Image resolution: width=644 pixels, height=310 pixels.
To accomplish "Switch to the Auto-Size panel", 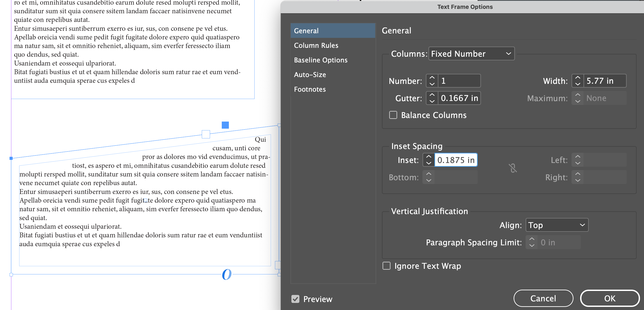I will click(x=310, y=74).
